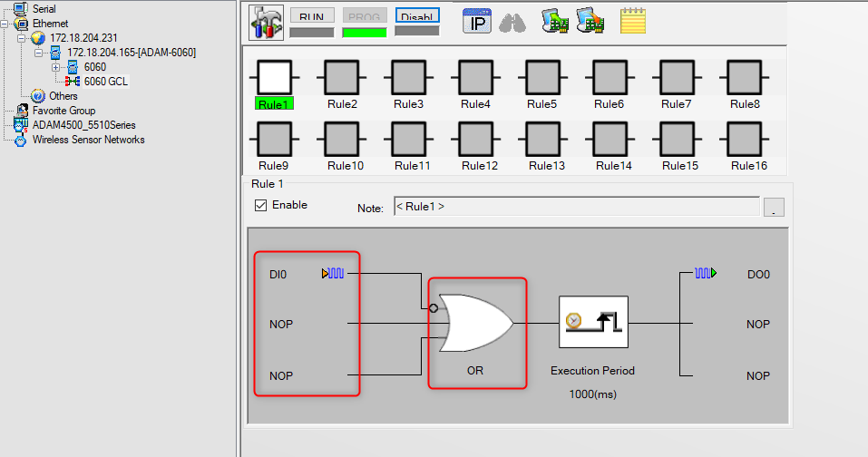
Task: Select the Rule2 block icon
Action: [342, 78]
